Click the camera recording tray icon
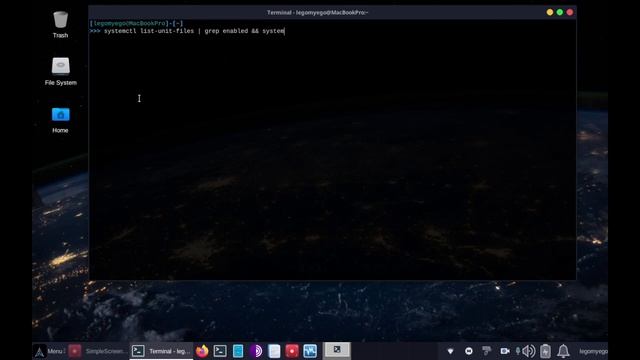Image resolution: width=640 pixels, height=360 pixels. [x=505, y=351]
